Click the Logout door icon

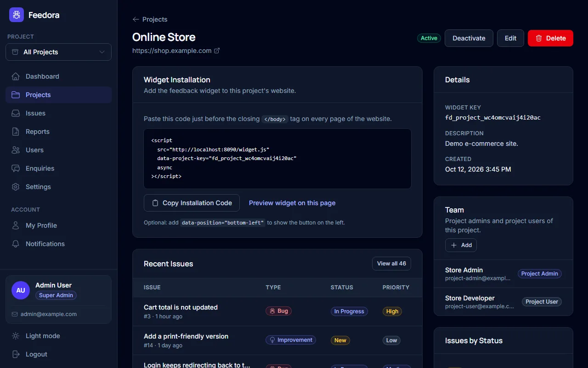[x=16, y=354]
